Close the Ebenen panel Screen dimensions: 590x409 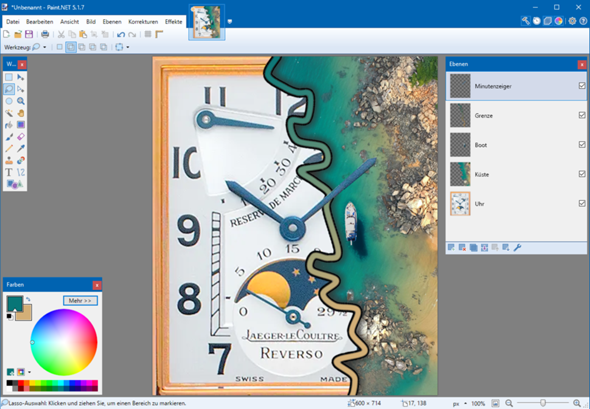click(582, 64)
